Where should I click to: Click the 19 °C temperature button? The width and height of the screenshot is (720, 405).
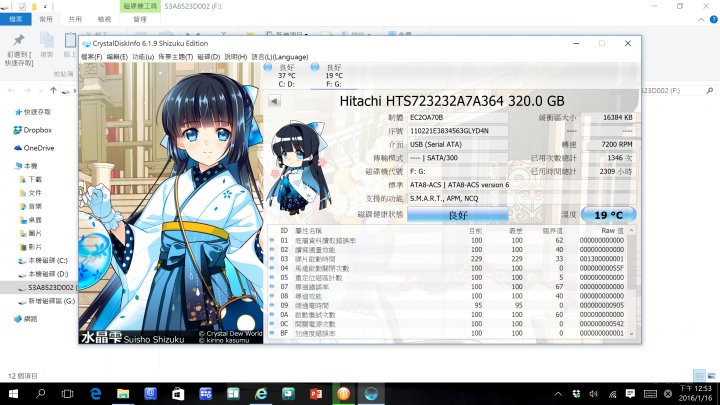608,215
